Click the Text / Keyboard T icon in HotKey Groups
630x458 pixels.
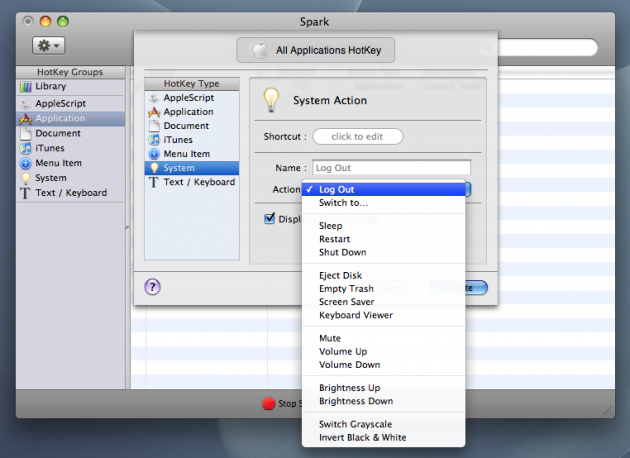point(25,193)
